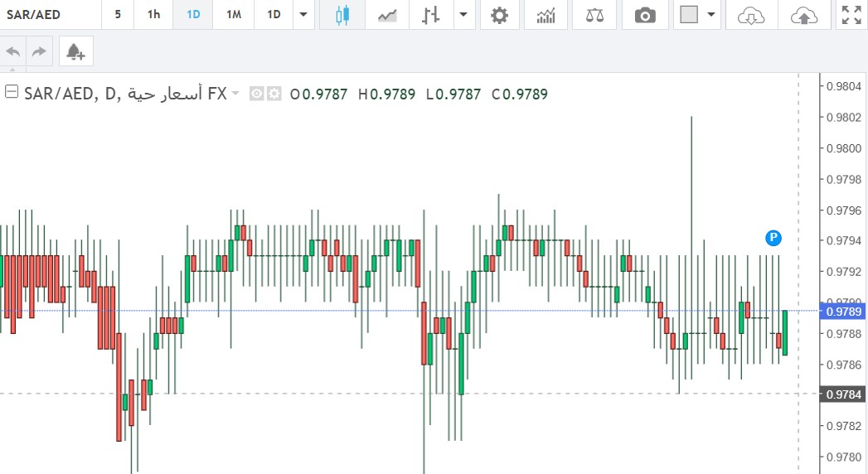Click the 0.9800 price axis label

pyautogui.click(x=844, y=148)
